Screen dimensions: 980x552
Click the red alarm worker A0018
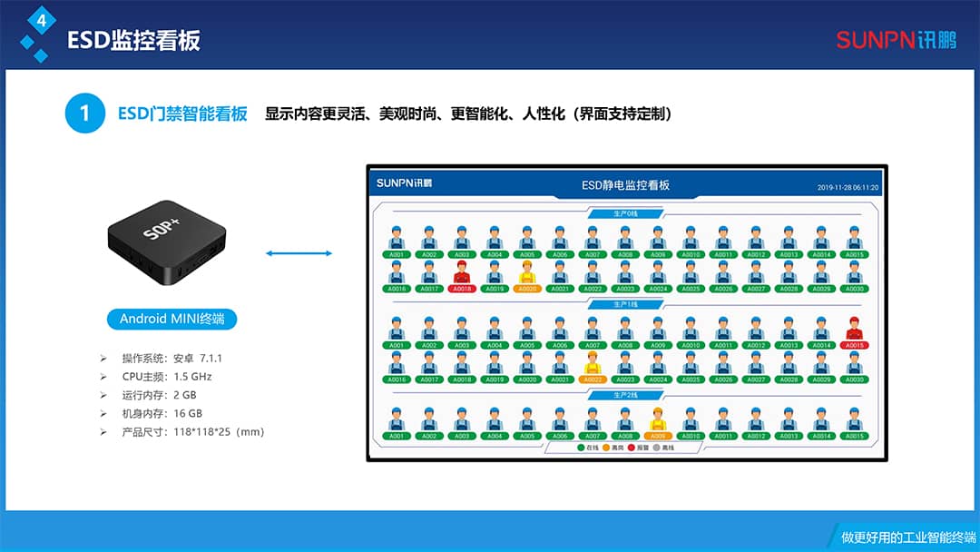[460, 289]
